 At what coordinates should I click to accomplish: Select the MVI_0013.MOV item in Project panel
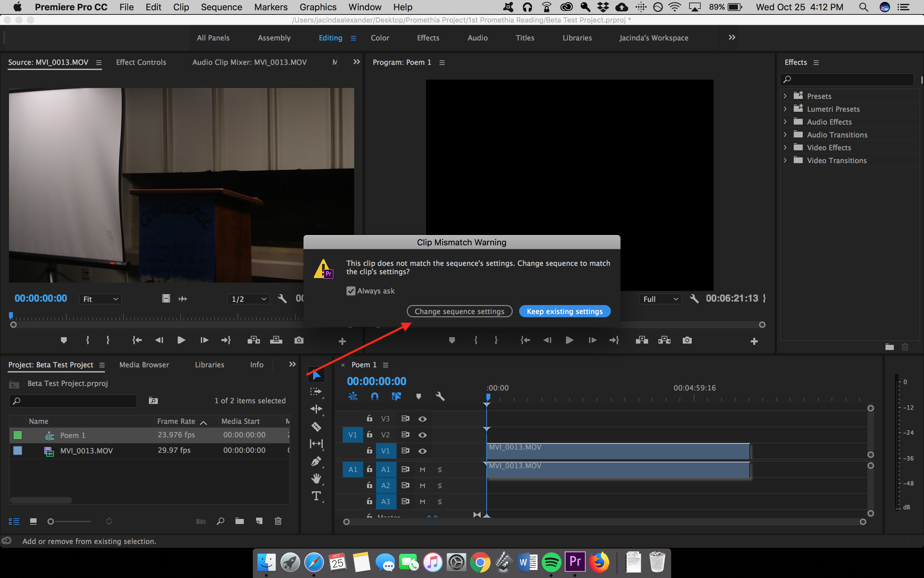click(86, 451)
